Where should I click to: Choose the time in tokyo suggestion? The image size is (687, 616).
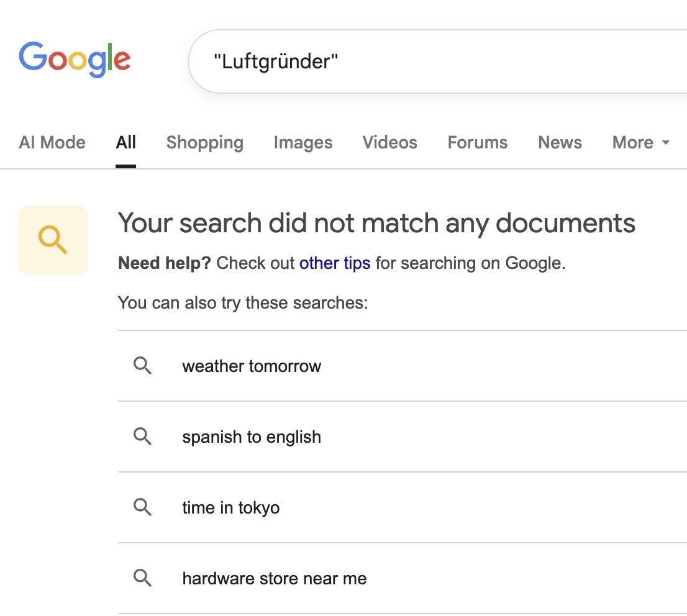(231, 507)
